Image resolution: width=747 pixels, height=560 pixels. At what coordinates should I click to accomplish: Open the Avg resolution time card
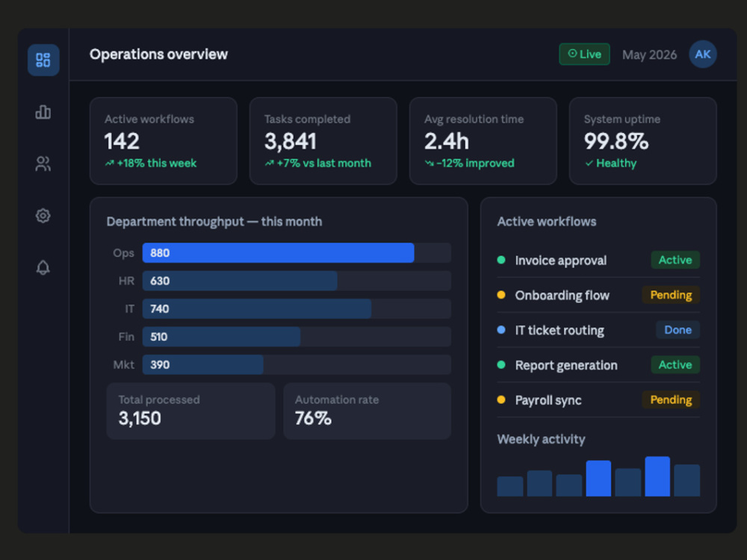[483, 141]
